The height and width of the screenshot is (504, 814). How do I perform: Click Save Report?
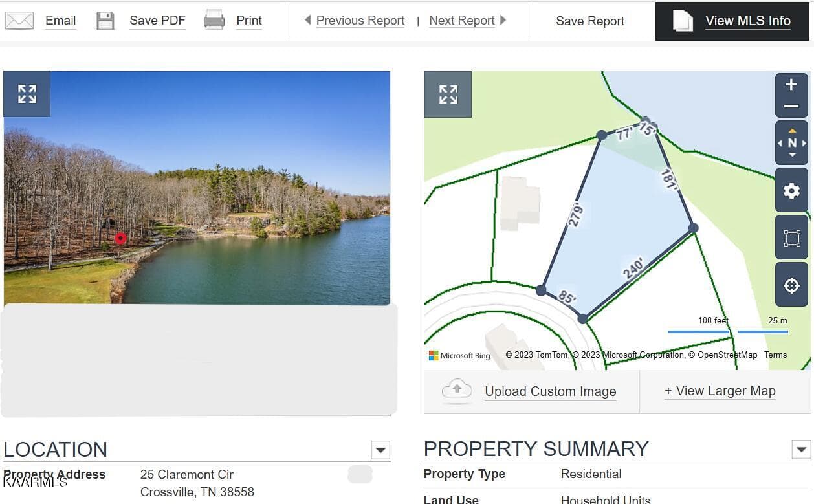[x=590, y=21]
